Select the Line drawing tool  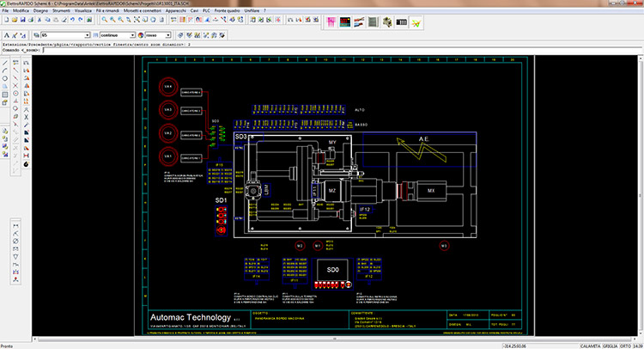point(5,63)
